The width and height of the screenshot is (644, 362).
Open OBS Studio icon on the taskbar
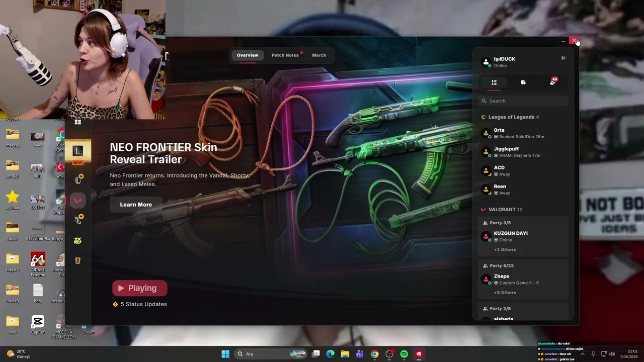[389, 354]
